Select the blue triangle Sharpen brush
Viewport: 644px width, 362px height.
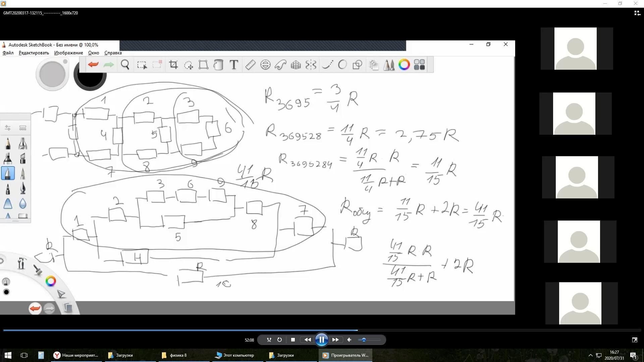[8, 203]
